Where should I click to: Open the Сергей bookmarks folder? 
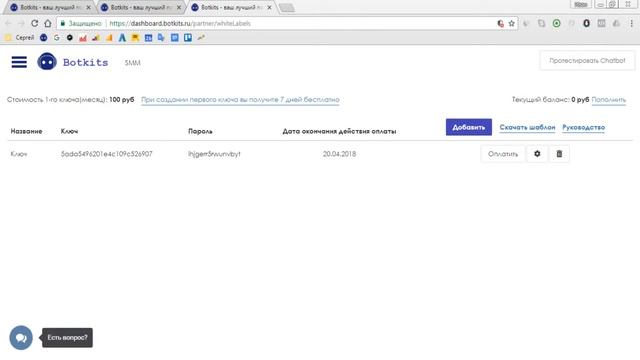coord(19,38)
